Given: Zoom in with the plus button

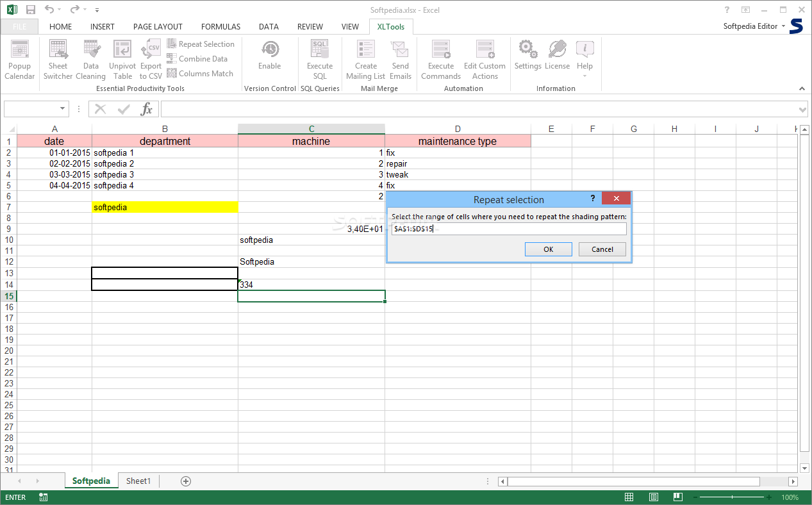Looking at the screenshot, I should coord(769,497).
